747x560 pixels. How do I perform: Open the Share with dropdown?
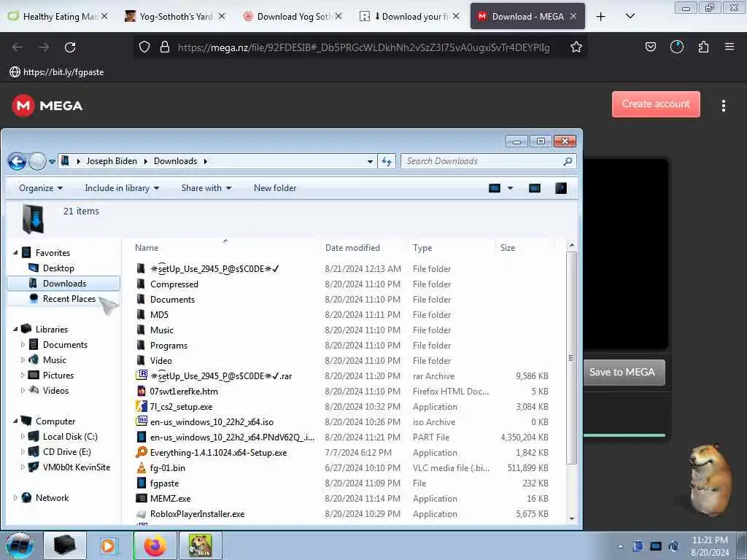click(206, 188)
